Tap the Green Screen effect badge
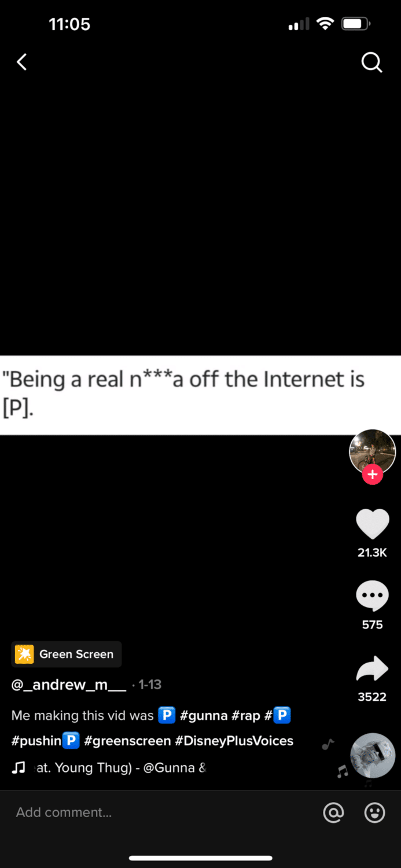 click(x=67, y=654)
